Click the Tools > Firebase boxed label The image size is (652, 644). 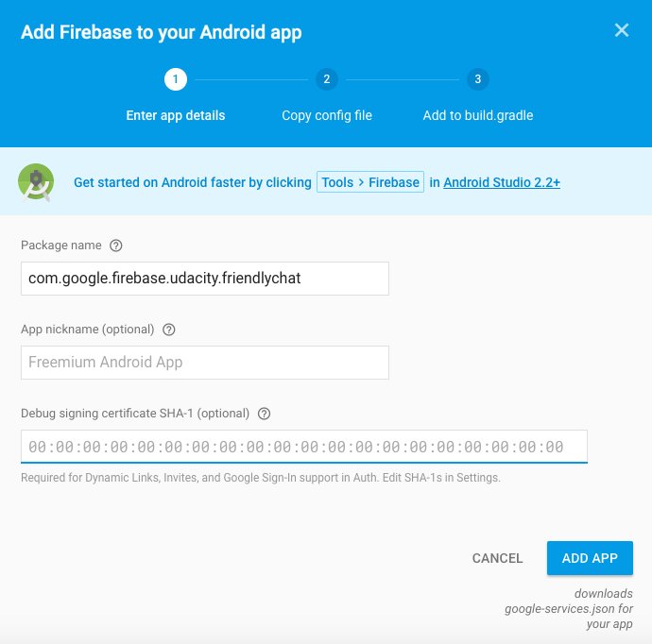(x=370, y=182)
